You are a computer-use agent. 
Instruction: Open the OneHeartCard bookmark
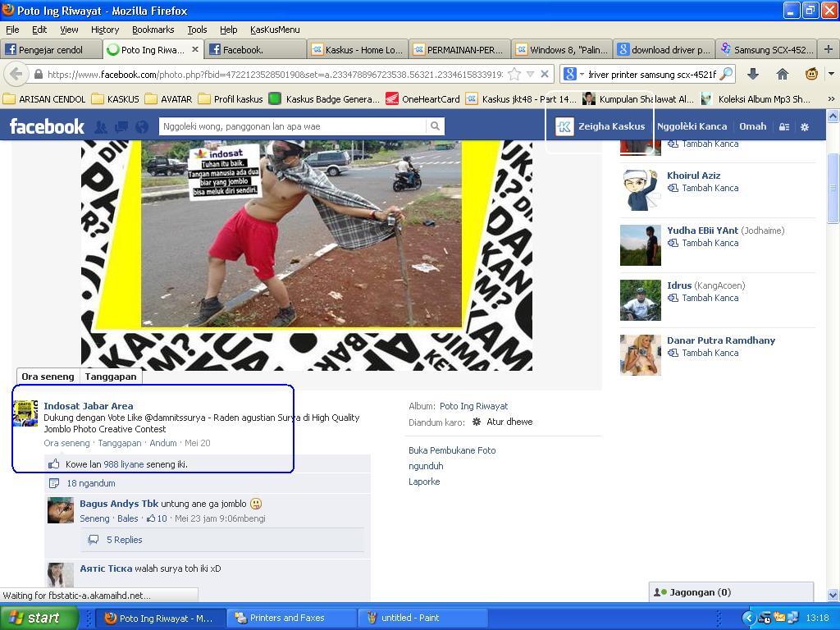(x=423, y=99)
